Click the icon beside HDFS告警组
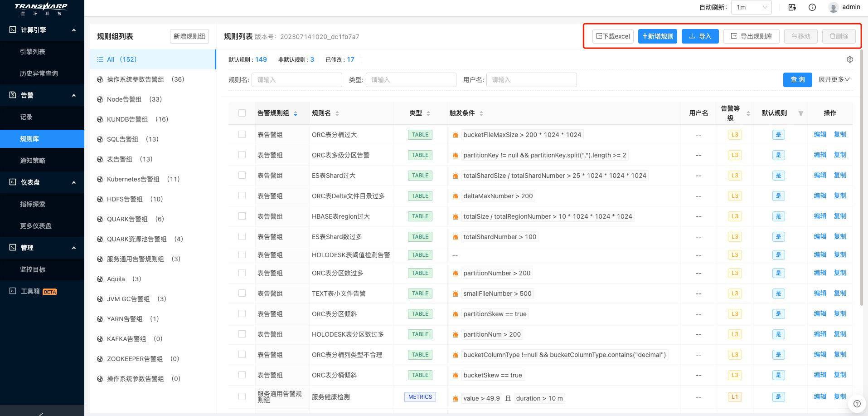This screenshot has width=868, height=416. [x=100, y=199]
